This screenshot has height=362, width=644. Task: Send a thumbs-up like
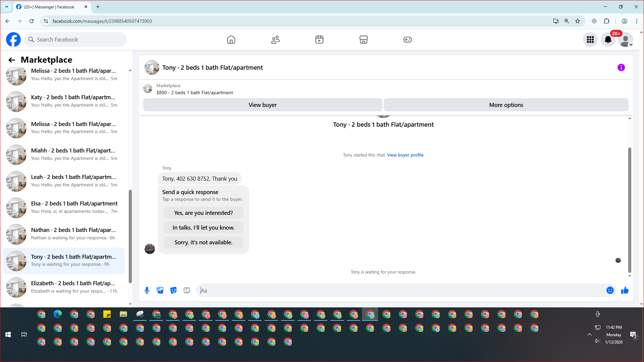625,290
